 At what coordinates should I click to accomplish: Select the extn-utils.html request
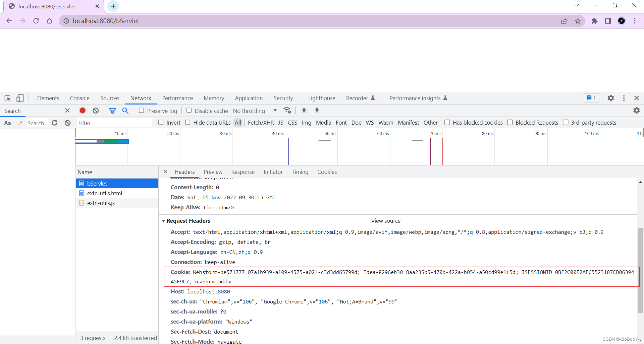click(117, 193)
